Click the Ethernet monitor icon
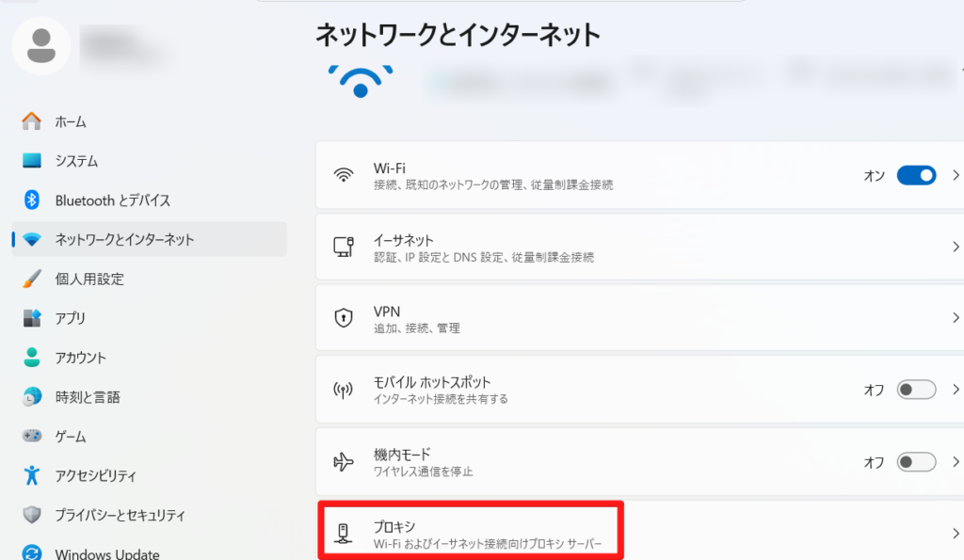This screenshot has height=560, width=964. coord(344,247)
